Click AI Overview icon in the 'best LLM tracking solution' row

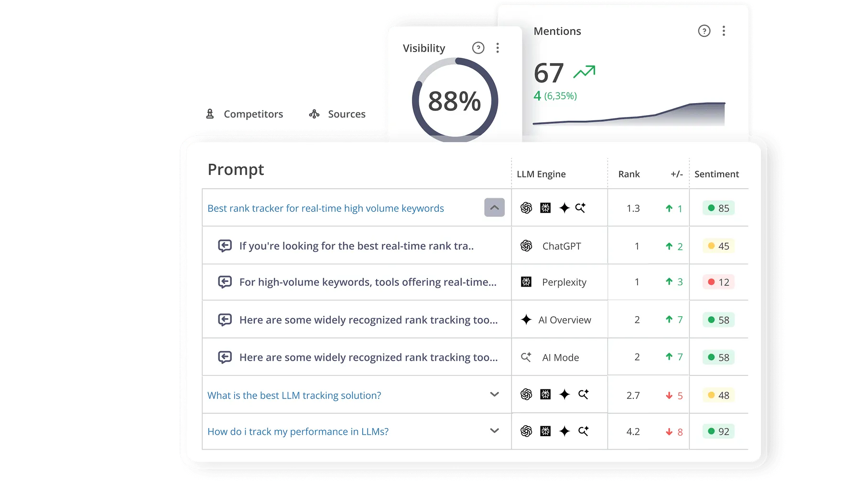coord(564,394)
